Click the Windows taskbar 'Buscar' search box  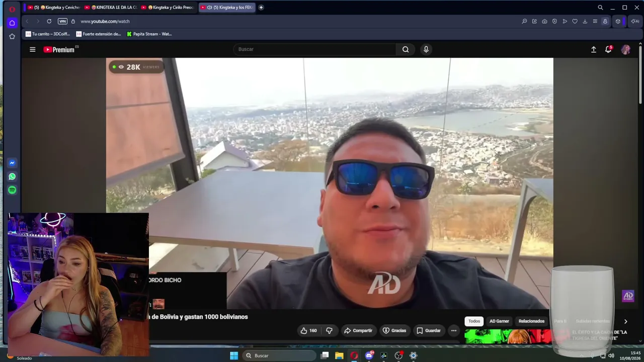278,355
